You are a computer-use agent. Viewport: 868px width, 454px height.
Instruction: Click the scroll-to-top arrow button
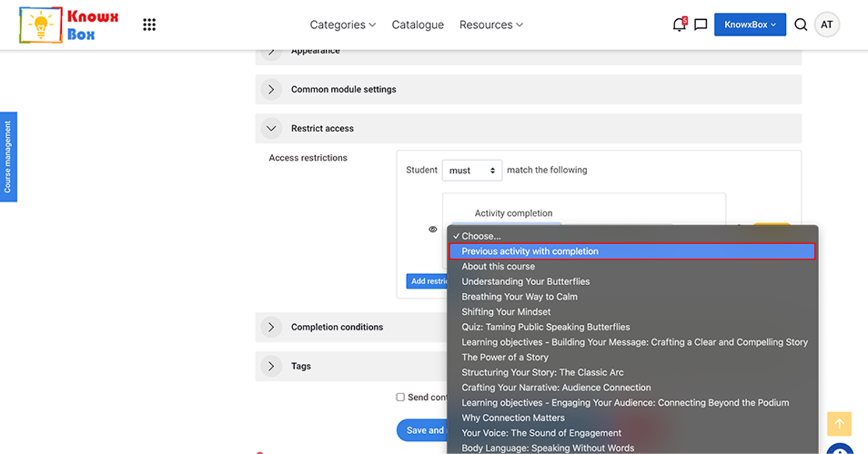pyautogui.click(x=839, y=424)
